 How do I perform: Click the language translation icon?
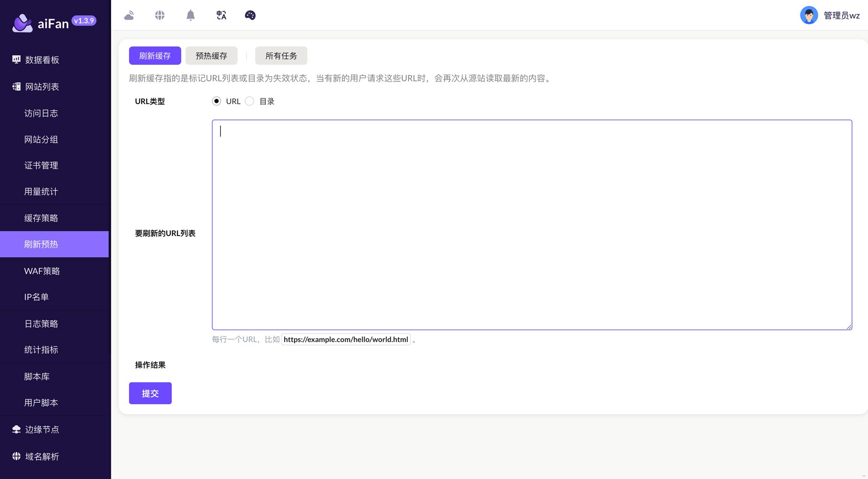click(x=221, y=15)
